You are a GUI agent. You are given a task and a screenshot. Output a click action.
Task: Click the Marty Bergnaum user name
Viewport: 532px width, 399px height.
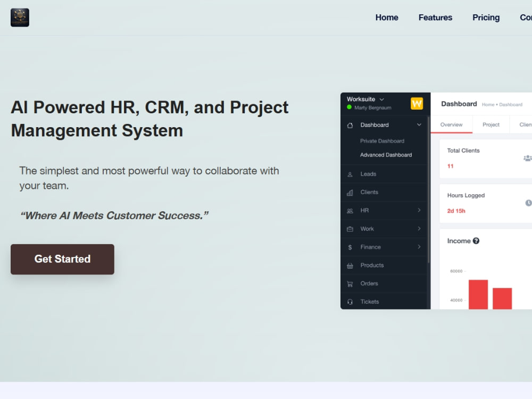click(372, 107)
